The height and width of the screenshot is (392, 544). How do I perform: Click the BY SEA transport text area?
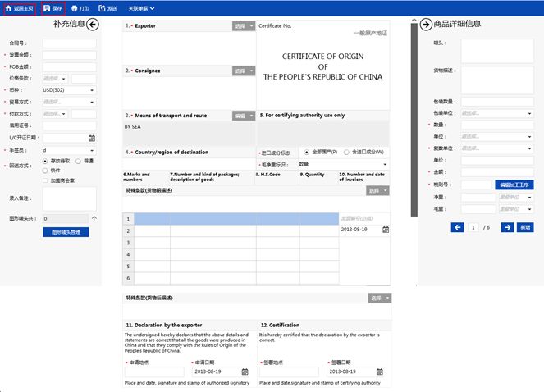pos(189,133)
